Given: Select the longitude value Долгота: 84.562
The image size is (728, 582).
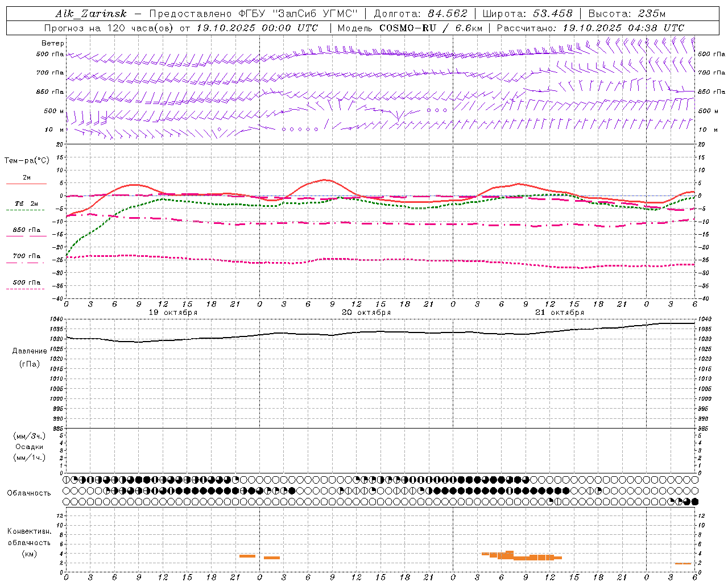Looking at the screenshot, I should (x=420, y=14).
